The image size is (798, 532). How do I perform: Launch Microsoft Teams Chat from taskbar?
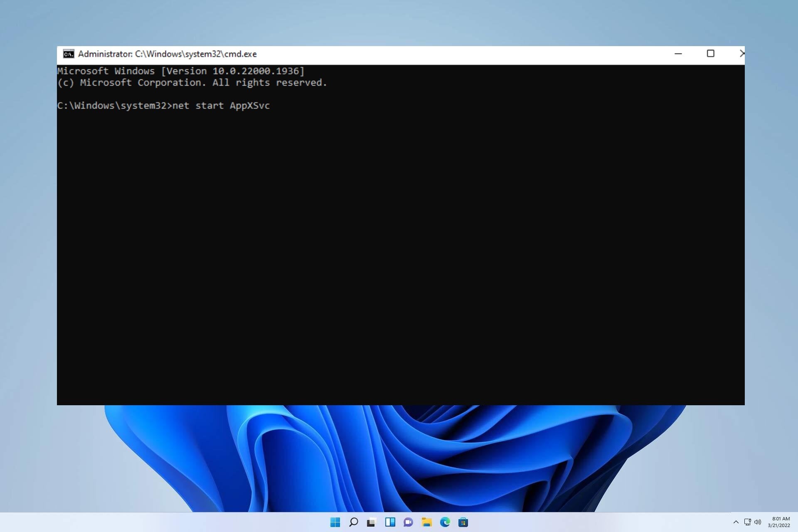[409, 522]
